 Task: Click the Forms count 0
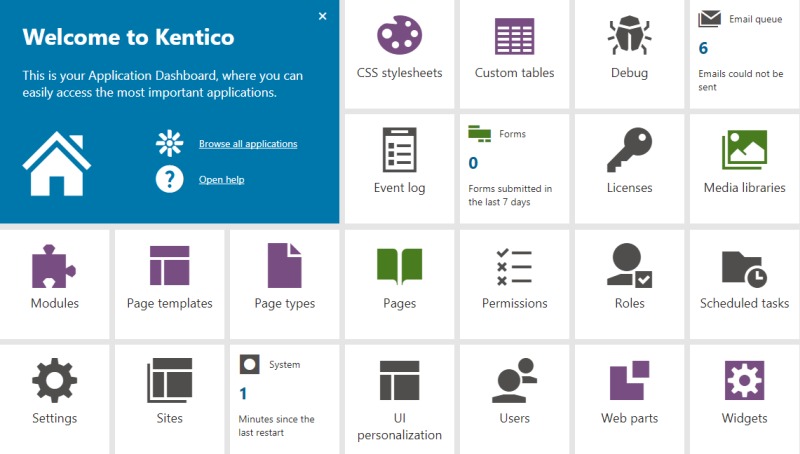click(473, 163)
